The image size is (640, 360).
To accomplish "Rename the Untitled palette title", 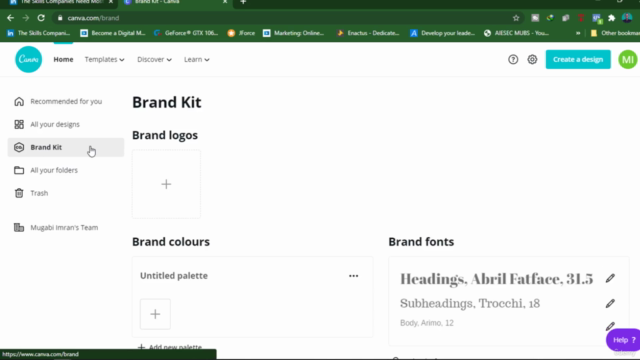I will tap(174, 276).
